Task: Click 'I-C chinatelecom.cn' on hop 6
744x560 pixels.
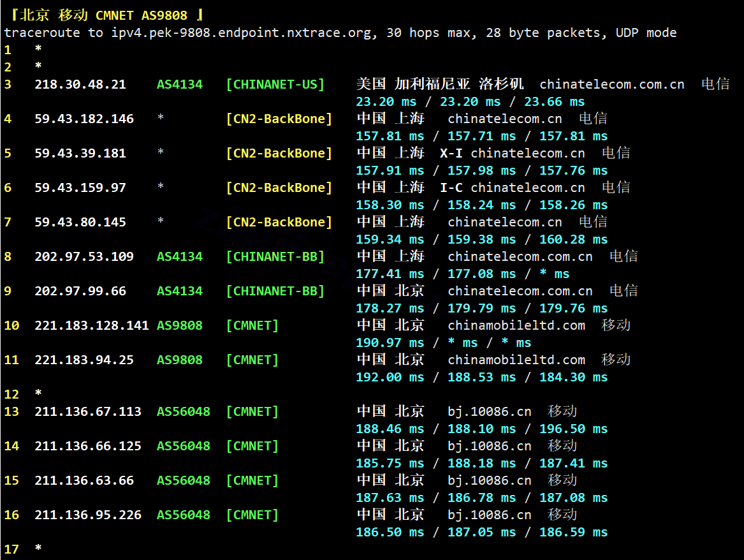Action: (513, 188)
